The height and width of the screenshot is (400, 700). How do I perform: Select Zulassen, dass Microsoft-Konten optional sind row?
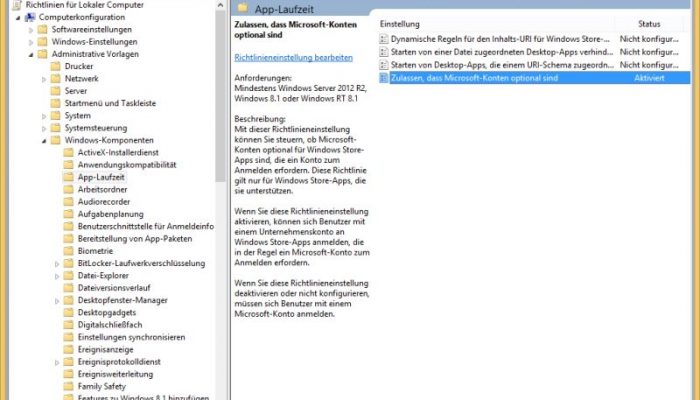click(534, 78)
